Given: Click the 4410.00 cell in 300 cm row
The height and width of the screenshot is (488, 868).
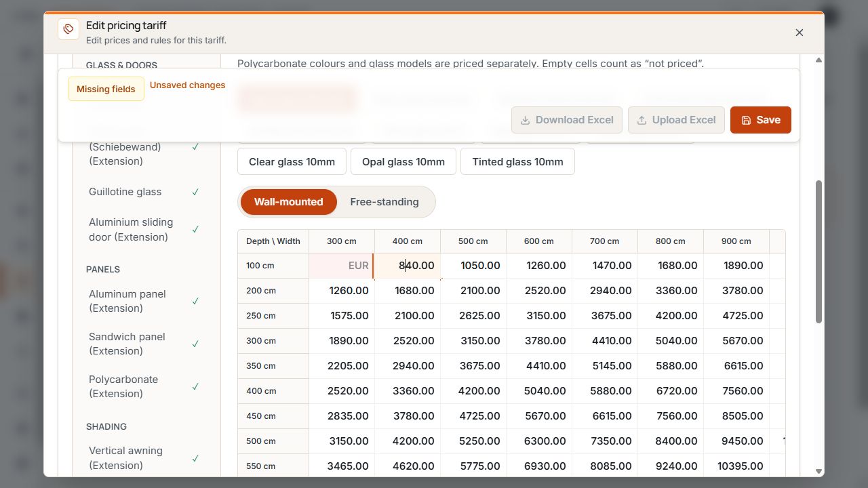Looking at the screenshot, I should (x=605, y=341).
